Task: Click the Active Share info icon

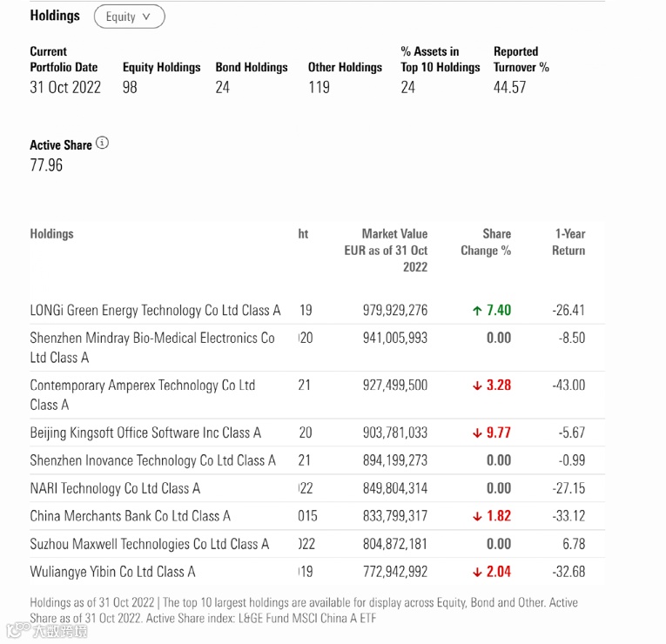Action: 102,143
